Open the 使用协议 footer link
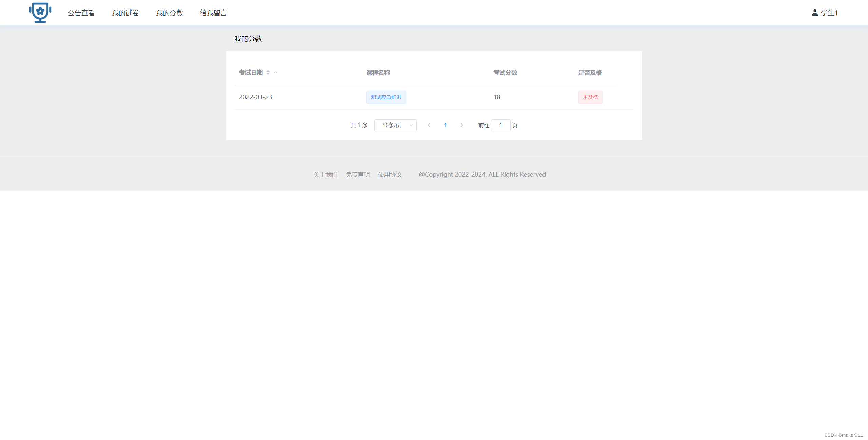 [390, 174]
